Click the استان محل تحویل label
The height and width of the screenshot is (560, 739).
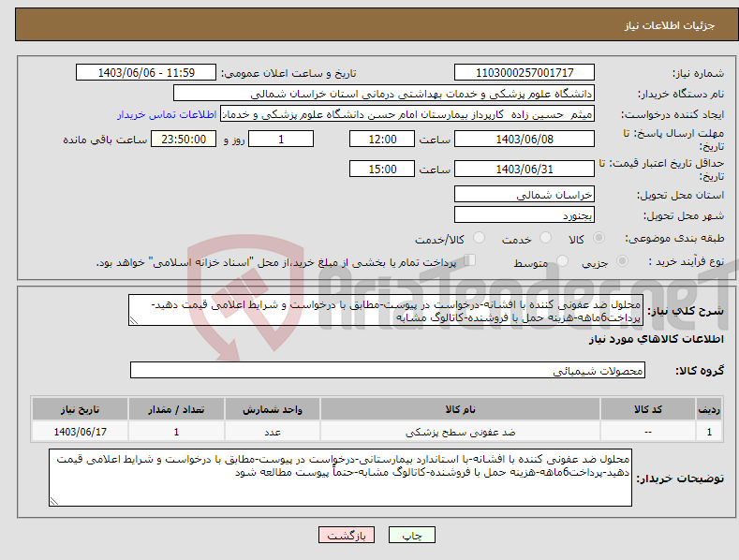[680, 195]
